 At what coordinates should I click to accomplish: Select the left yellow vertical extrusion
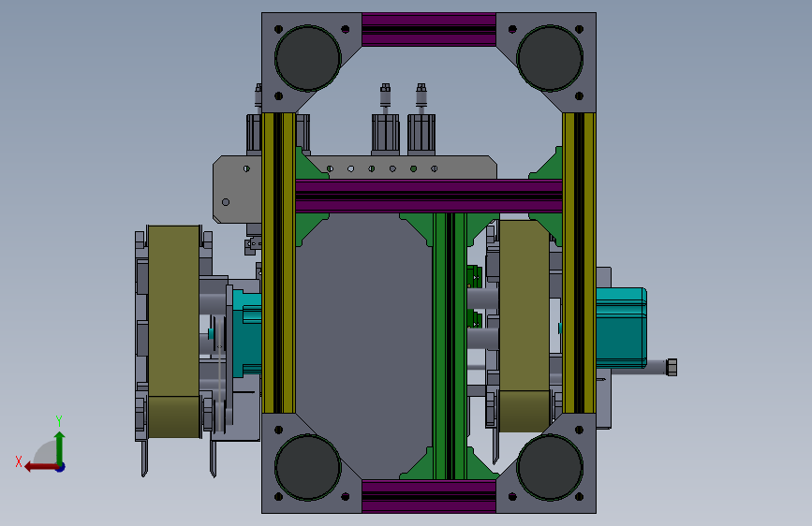coord(278,263)
